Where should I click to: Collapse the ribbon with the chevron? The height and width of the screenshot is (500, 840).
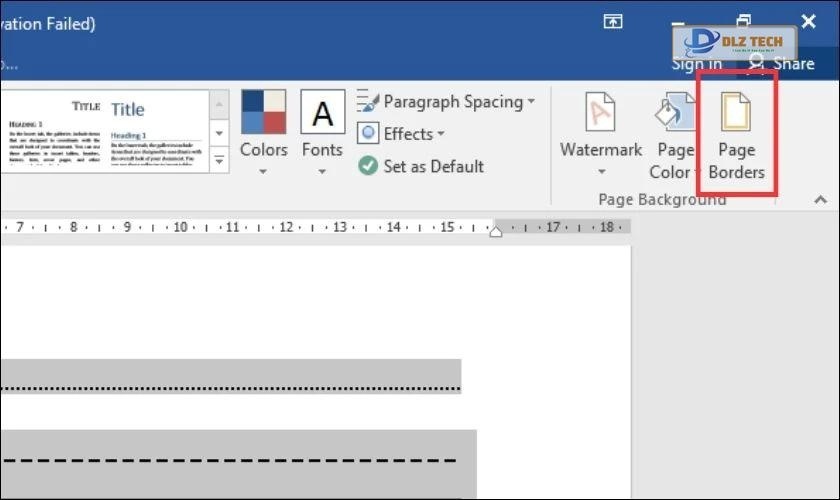820,200
